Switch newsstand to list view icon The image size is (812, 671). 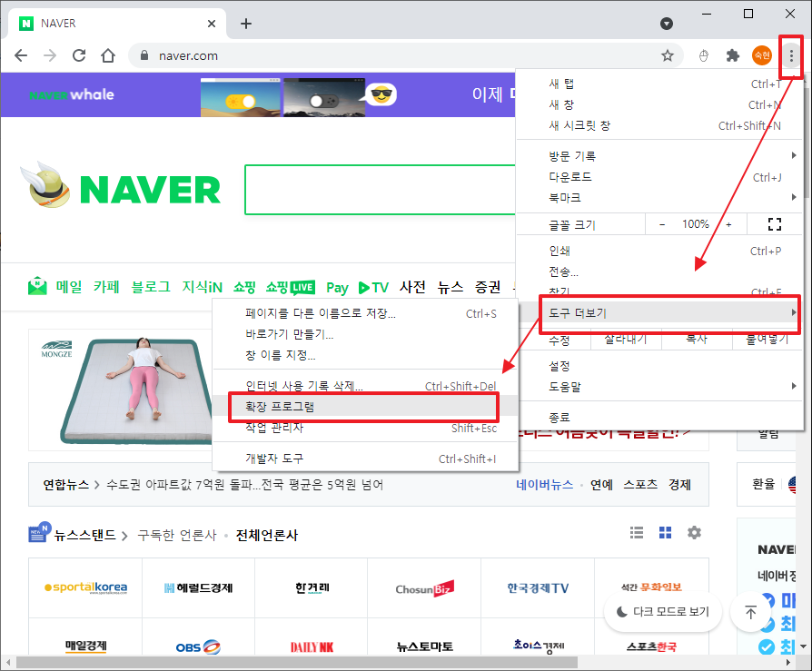(637, 532)
